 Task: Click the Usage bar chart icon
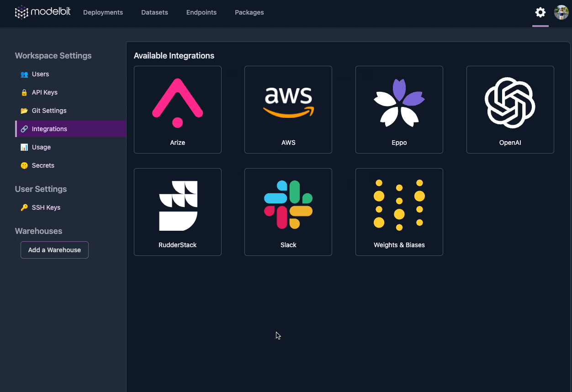24,147
